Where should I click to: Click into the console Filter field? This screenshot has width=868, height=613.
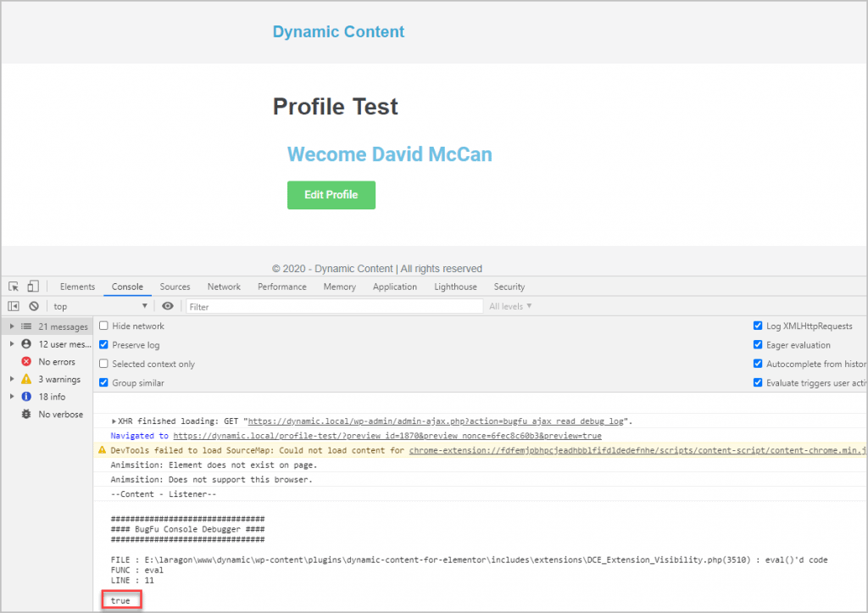click(334, 306)
